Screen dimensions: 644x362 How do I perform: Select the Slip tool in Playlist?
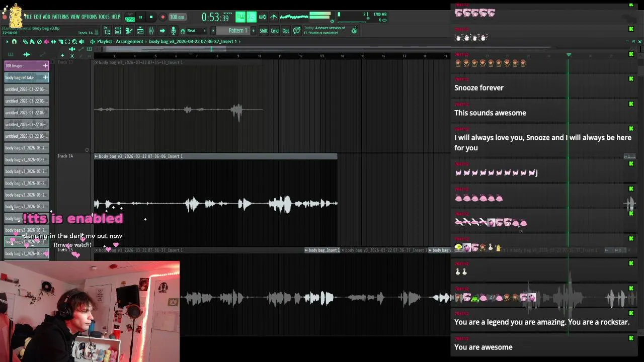pyautogui.click(x=53, y=42)
